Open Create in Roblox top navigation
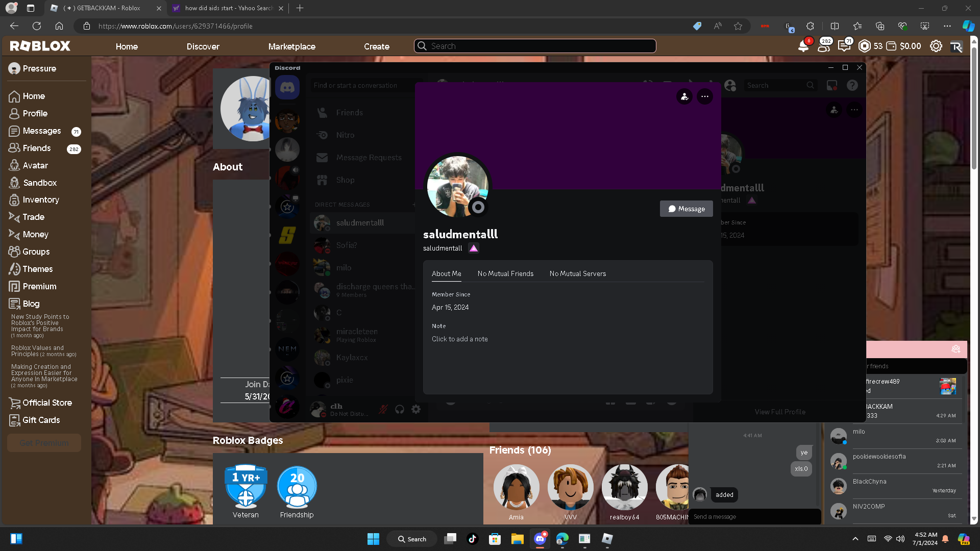980x551 pixels. point(377,46)
